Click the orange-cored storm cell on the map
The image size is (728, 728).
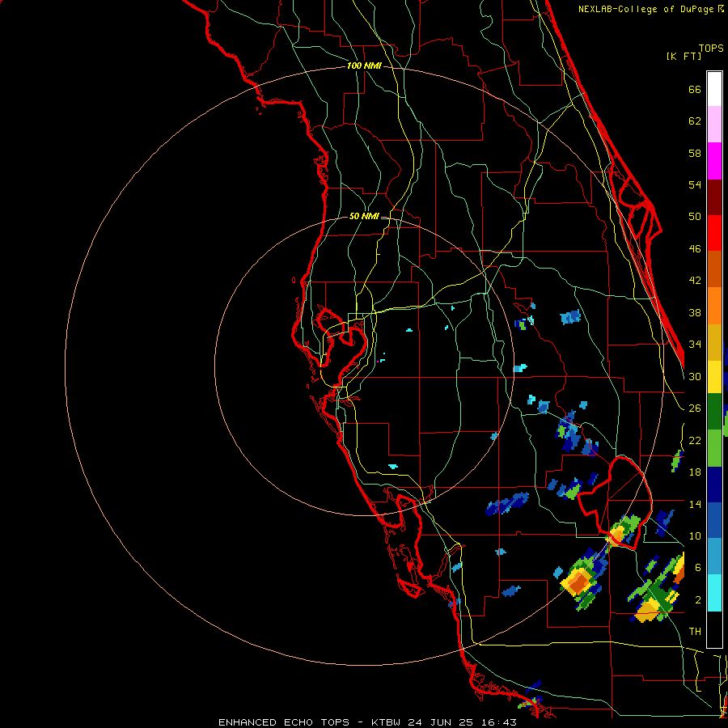[x=578, y=583]
